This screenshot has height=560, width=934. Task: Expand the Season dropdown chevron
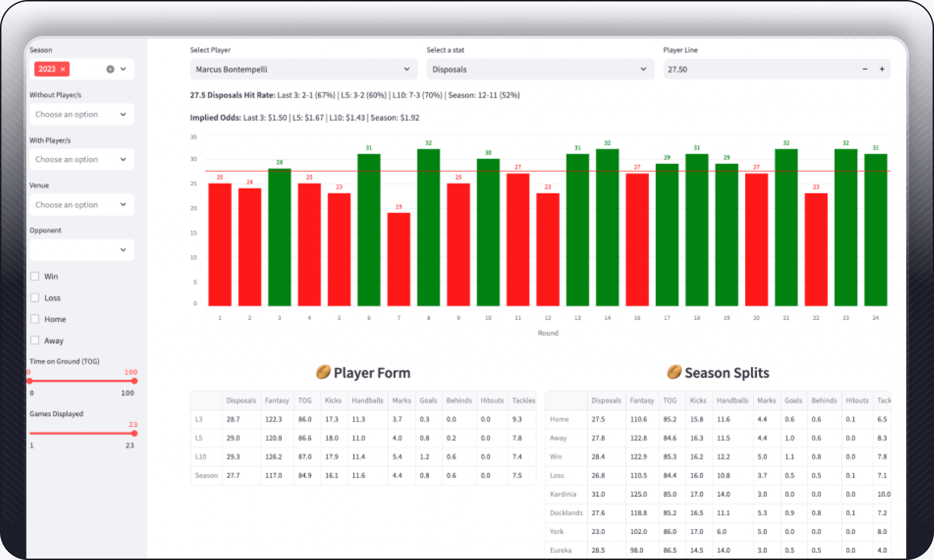tap(123, 69)
